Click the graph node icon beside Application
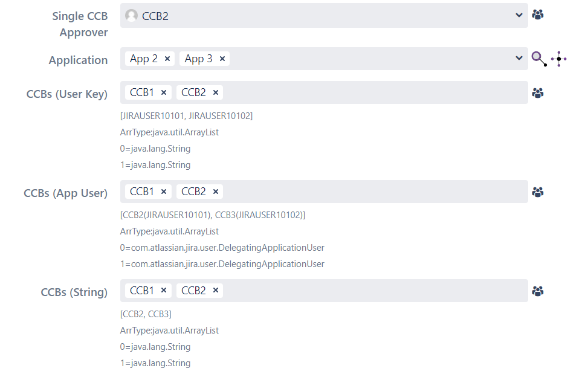The image size is (588, 371). (559, 59)
